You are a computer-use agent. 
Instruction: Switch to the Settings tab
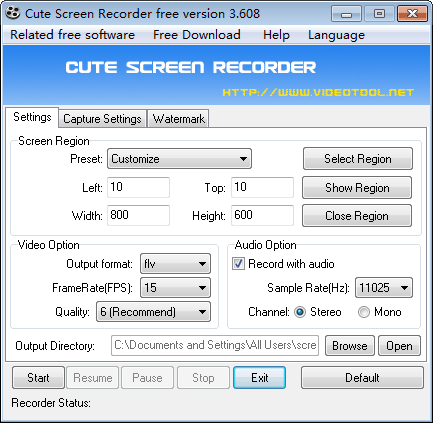pos(32,117)
